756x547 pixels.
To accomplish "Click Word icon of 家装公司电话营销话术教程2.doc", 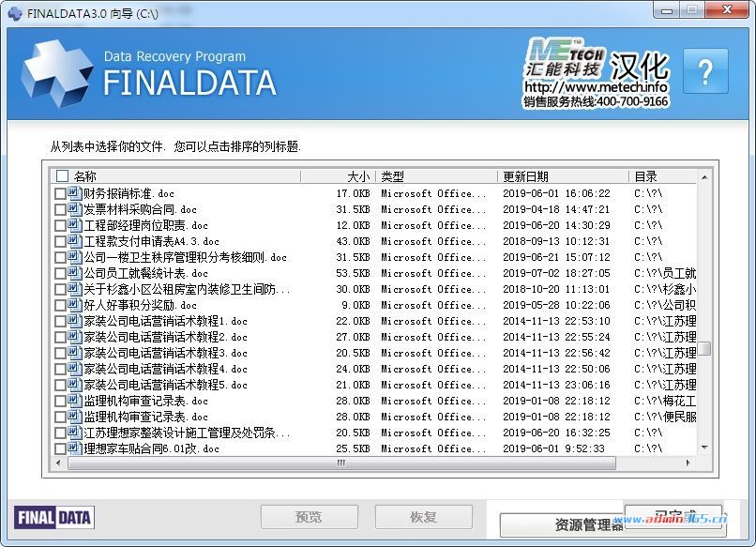I will pos(74,336).
